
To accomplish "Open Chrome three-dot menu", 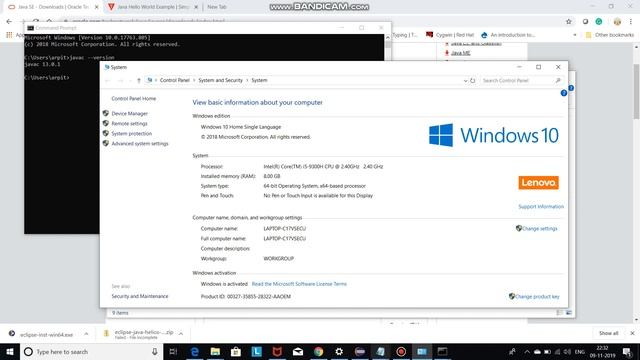I will click(x=631, y=21).
